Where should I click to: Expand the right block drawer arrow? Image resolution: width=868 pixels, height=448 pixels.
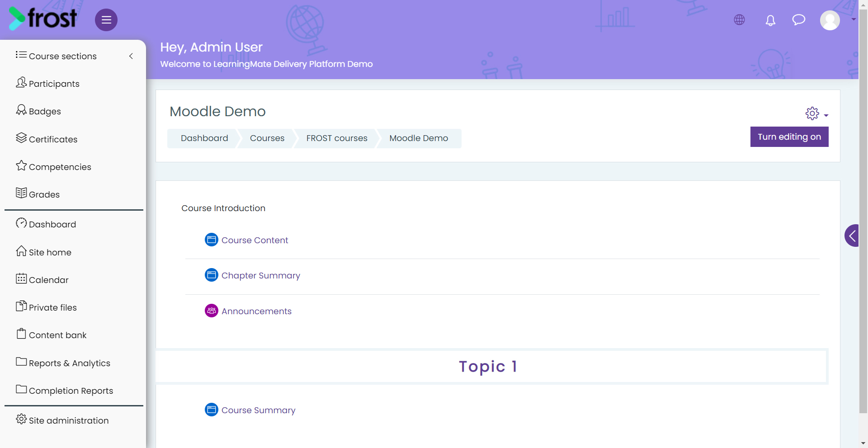click(852, 236)
